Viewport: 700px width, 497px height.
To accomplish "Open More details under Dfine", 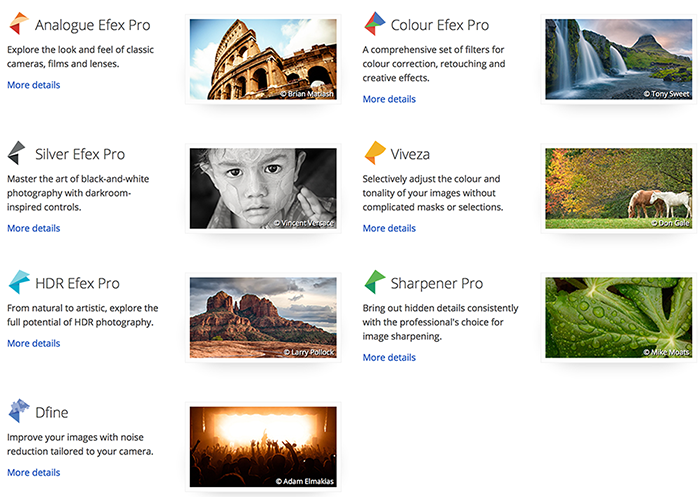I will [x=33, y=472].
